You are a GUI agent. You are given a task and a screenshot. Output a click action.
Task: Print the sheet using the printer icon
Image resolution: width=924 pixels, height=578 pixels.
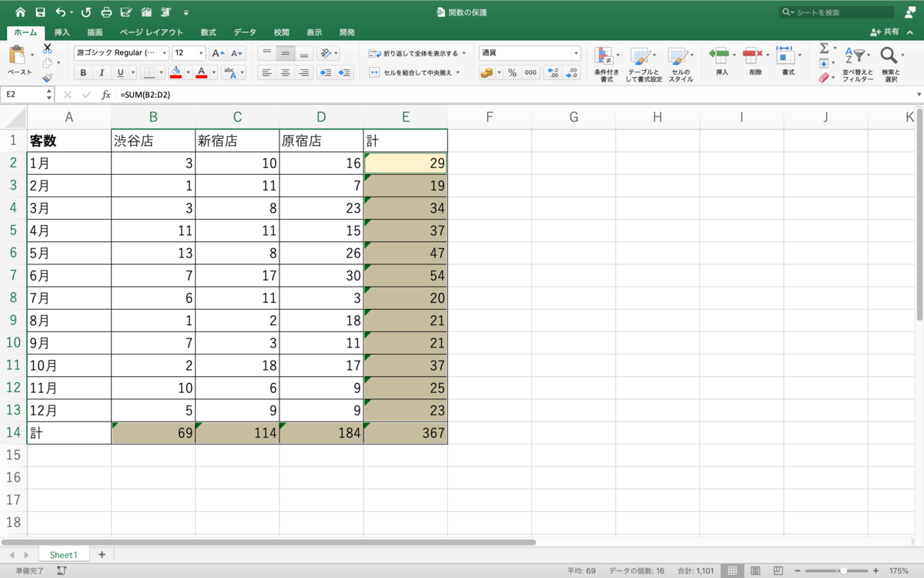(x=106, y=12)
